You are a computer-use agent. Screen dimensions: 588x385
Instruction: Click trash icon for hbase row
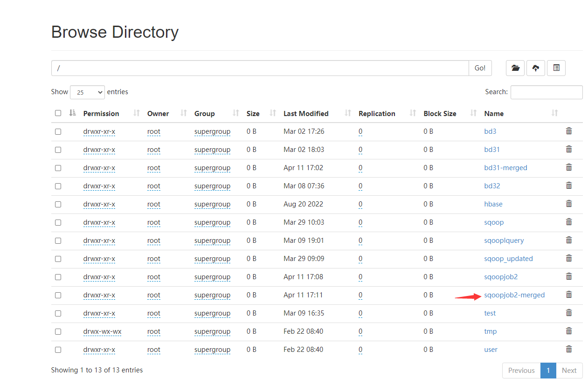[568, 204]
